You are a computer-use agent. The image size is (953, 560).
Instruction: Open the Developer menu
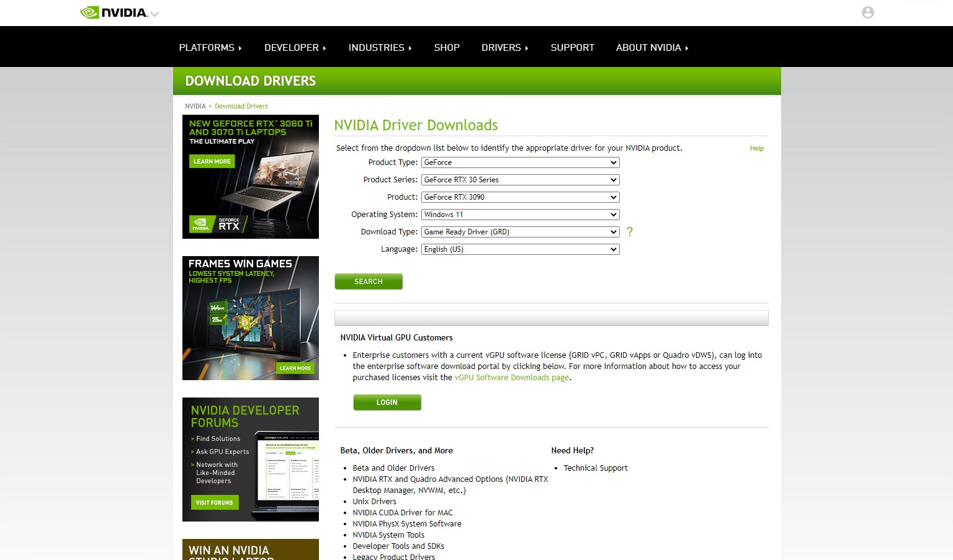(295, 48)
